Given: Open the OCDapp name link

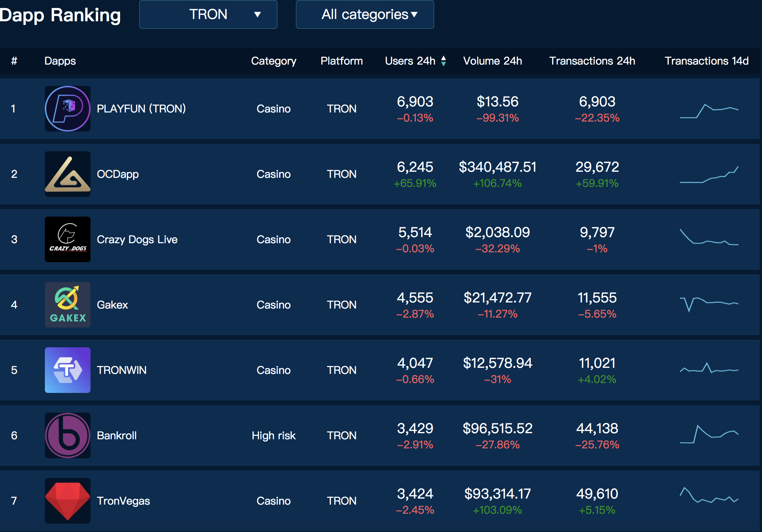Looking at the screenshot, I should (x=118, y=174).
